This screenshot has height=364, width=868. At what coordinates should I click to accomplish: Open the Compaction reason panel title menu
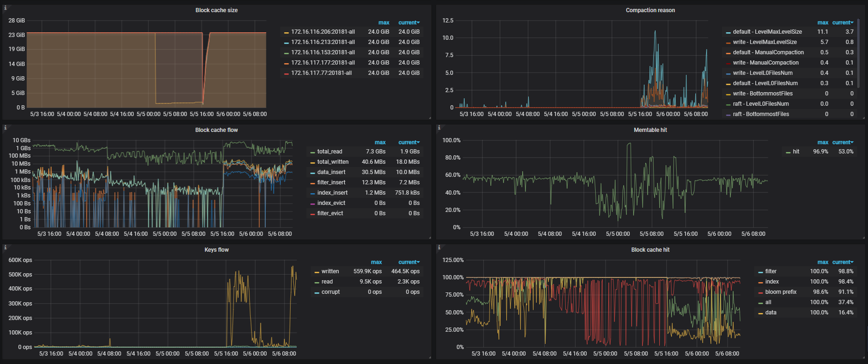[650, 10]
